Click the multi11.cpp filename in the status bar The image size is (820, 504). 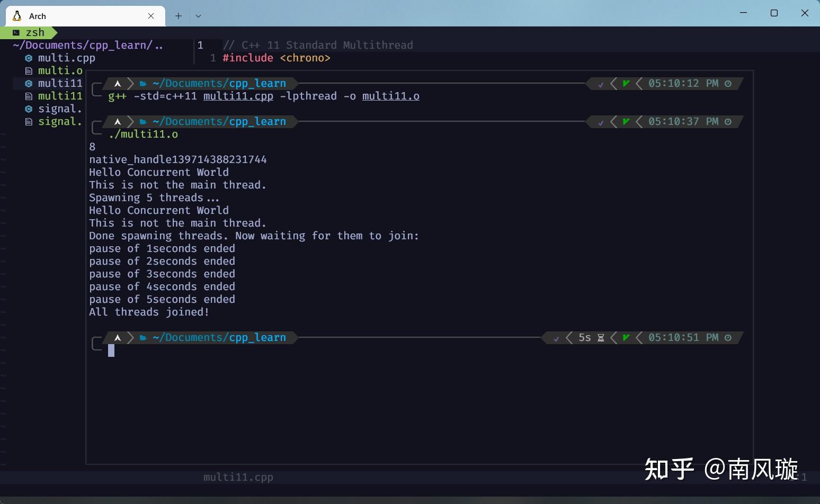coord(238,477)
